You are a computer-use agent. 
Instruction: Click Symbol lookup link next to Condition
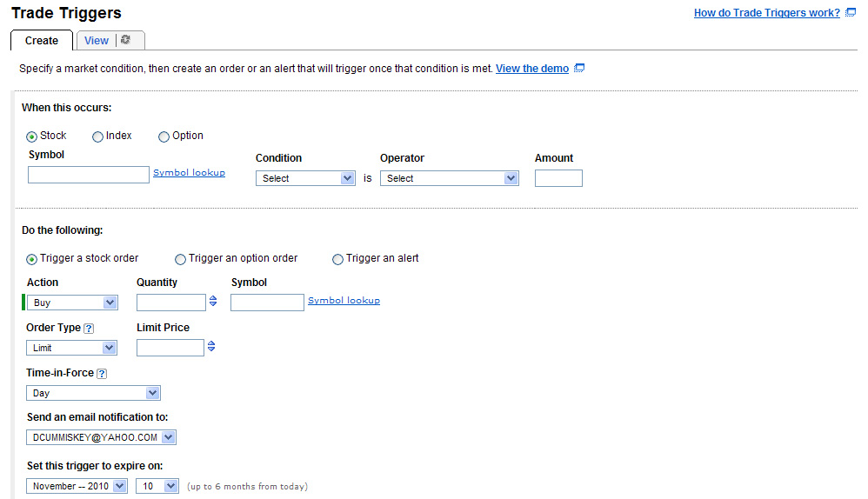click(x=189, y=173)
